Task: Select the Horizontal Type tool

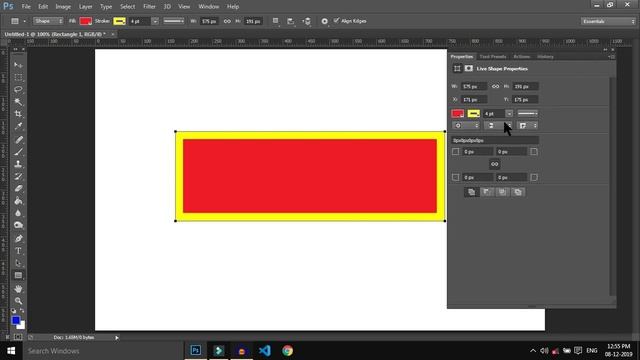Action: tap(18, 251)
